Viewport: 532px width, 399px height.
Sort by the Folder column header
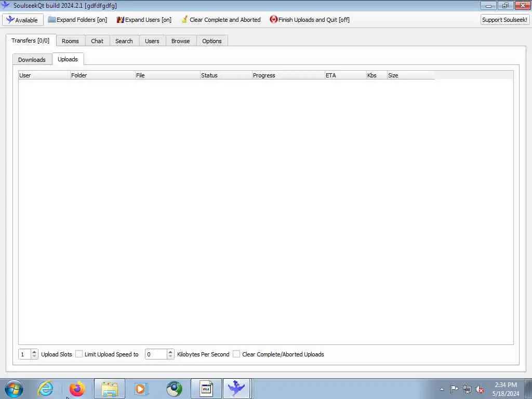pos(102,75)
